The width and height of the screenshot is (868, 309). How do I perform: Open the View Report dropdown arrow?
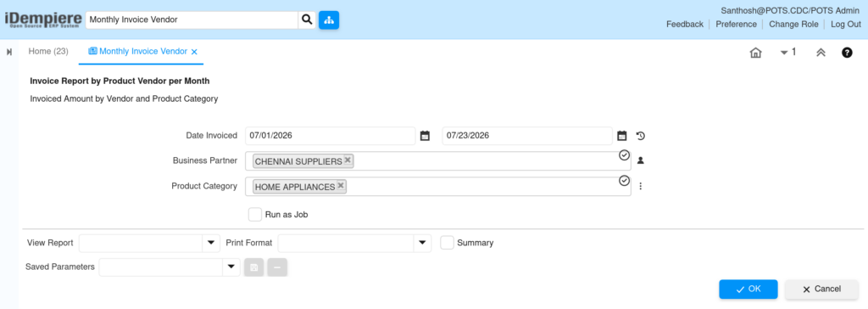tap(211, 243)
